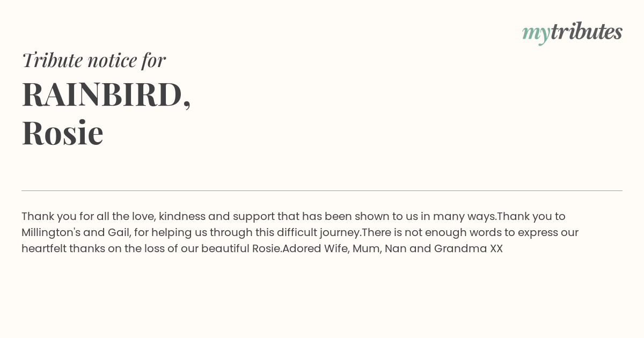Click "Thank you for all the love" text
This screenshot has width=644, height=338.
[89, 217]
